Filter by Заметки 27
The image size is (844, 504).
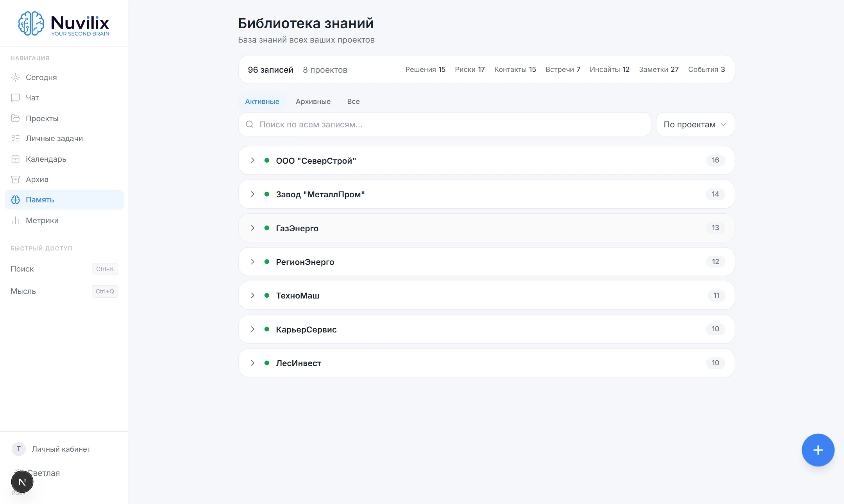click(659, 70)
